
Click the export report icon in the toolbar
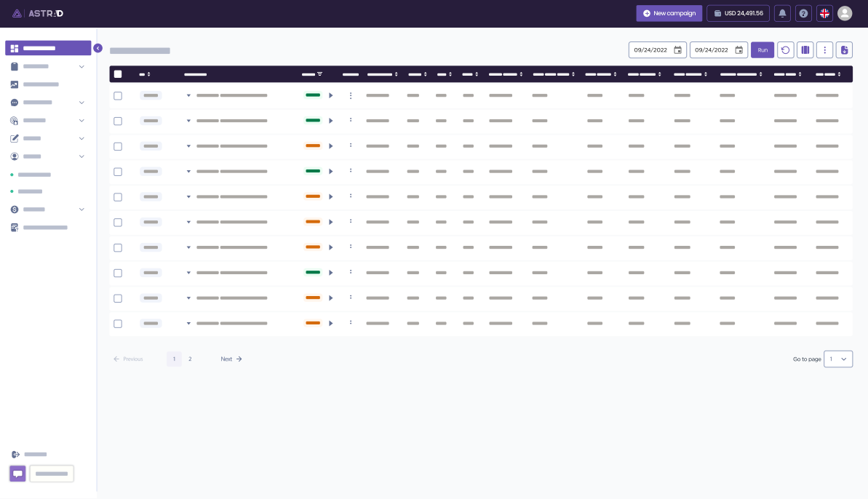(x=845, y=49)
